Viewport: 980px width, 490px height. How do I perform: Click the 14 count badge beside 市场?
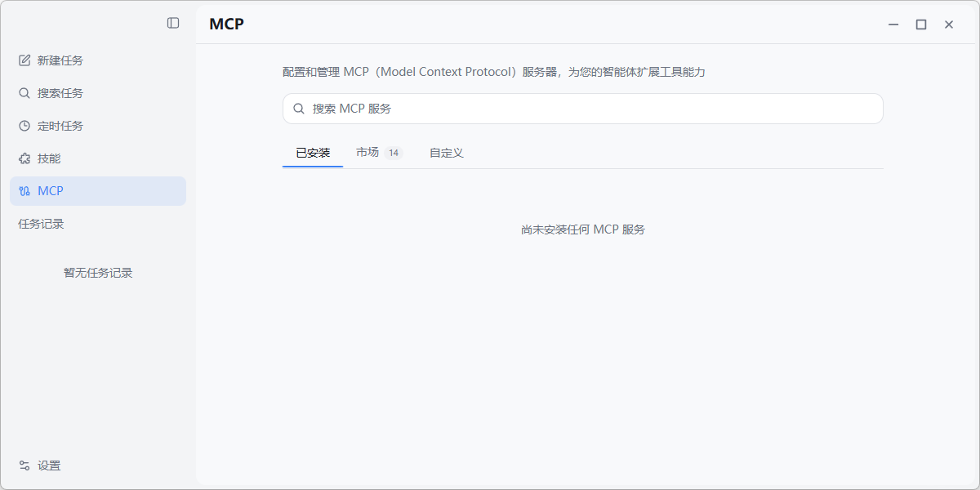[394, 153]
